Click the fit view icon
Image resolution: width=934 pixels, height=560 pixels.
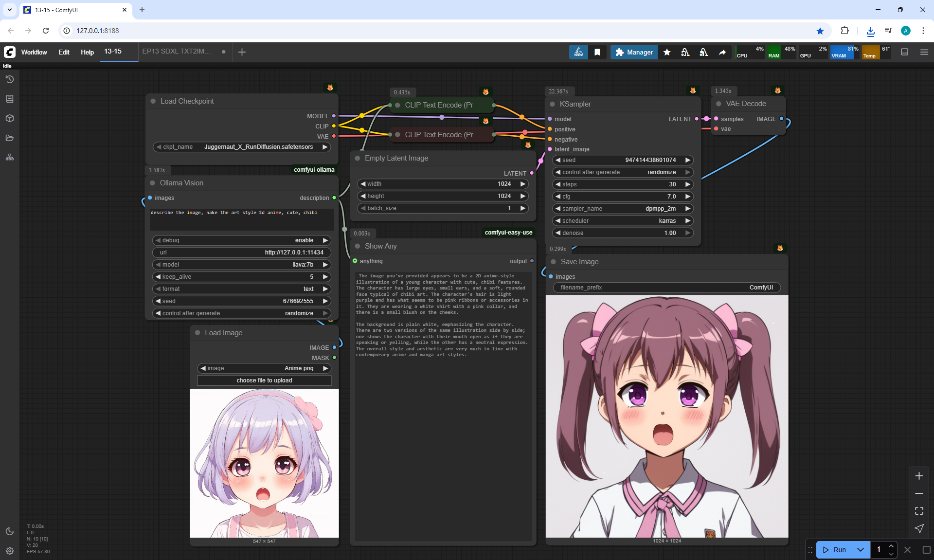[x=919, y=511]
